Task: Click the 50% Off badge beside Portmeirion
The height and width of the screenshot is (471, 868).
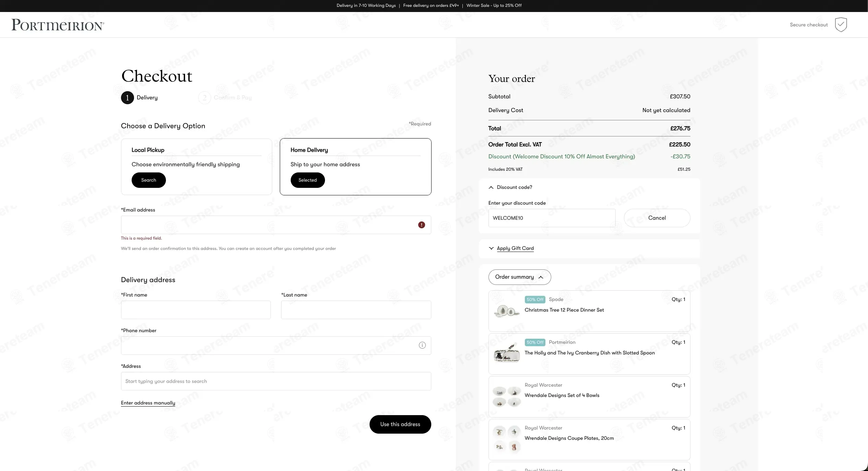Action: pos(535,342)
